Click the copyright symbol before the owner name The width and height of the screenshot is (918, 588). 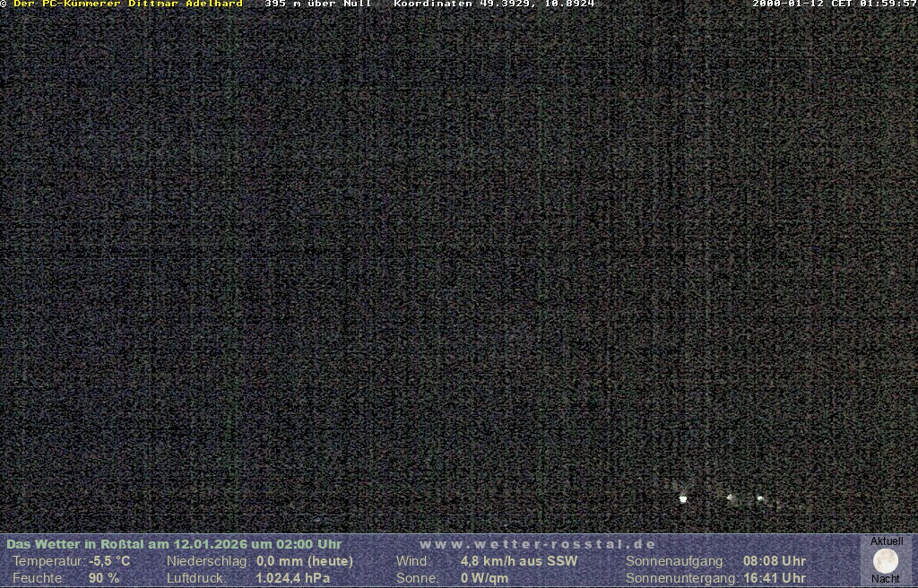click(x=4, y=4)
